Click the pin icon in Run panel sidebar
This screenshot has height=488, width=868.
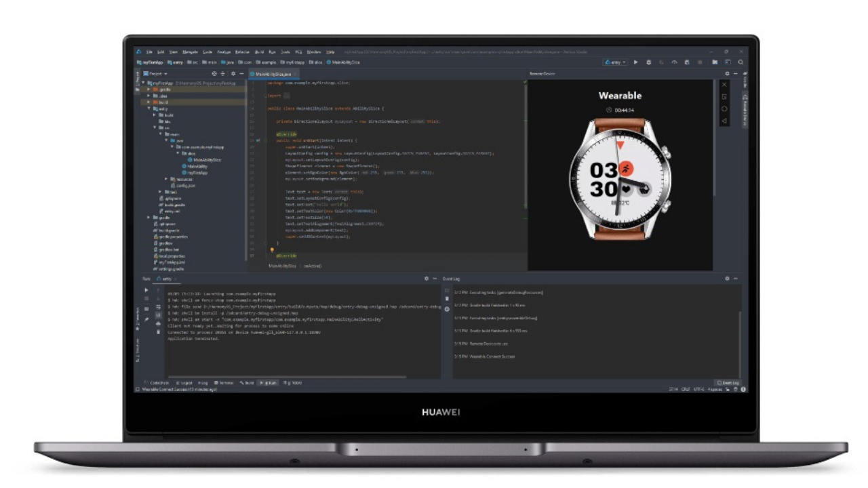(x=146, y=320)
